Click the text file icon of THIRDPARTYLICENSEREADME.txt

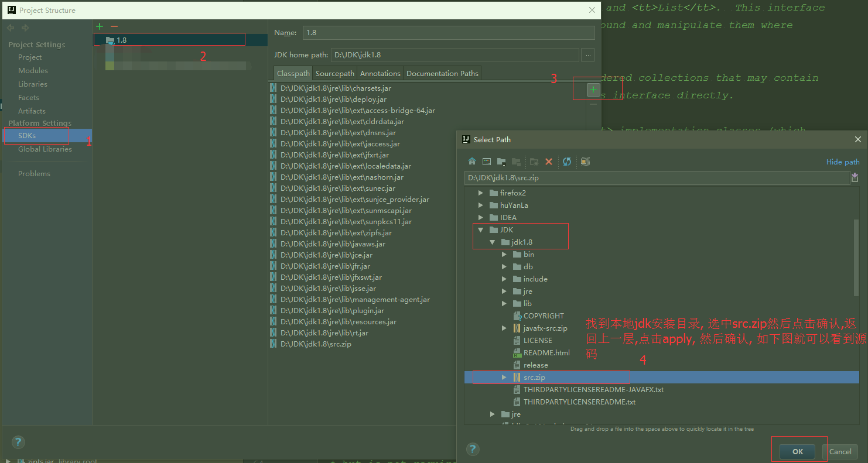coord(517,402)
